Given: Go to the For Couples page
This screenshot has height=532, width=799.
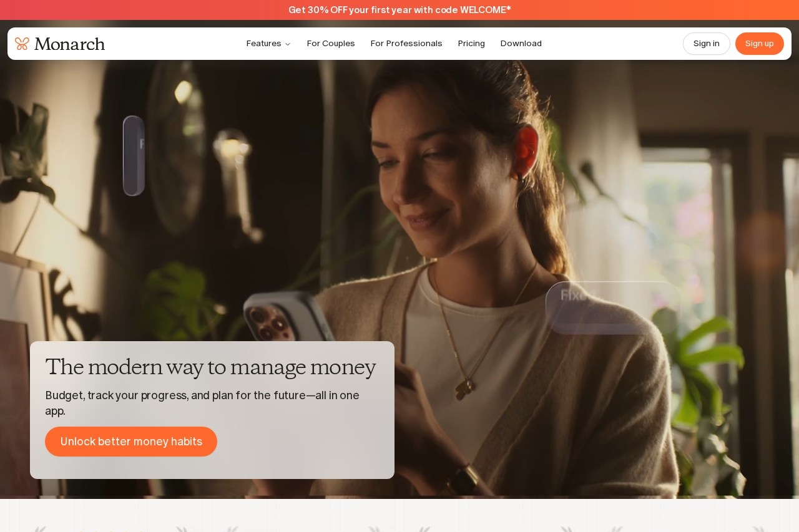Looking at the screenshot, I should coord(331,44).
